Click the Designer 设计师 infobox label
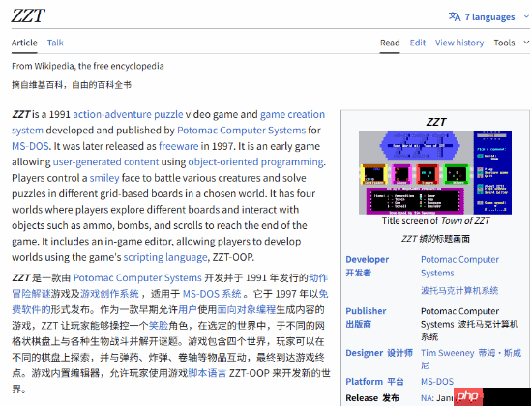532x406 pixels. pyautogui.click(x=379, y=353)
